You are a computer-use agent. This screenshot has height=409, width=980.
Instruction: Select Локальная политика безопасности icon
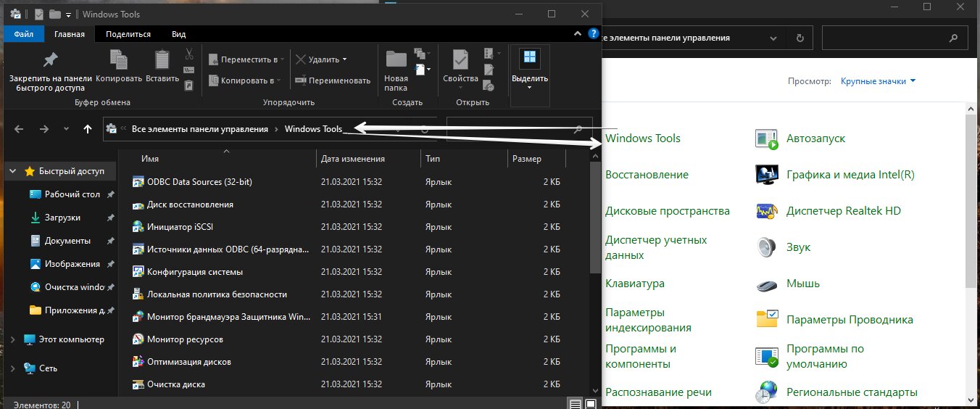tap(138, 294)
